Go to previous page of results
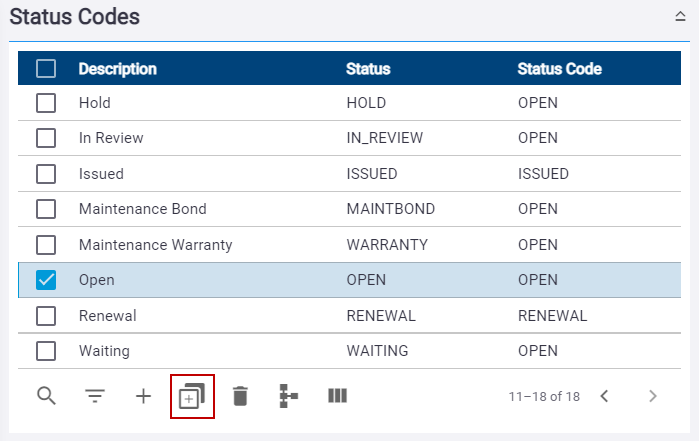The width and height of the screenshot is (699, 441). point(604,396)
